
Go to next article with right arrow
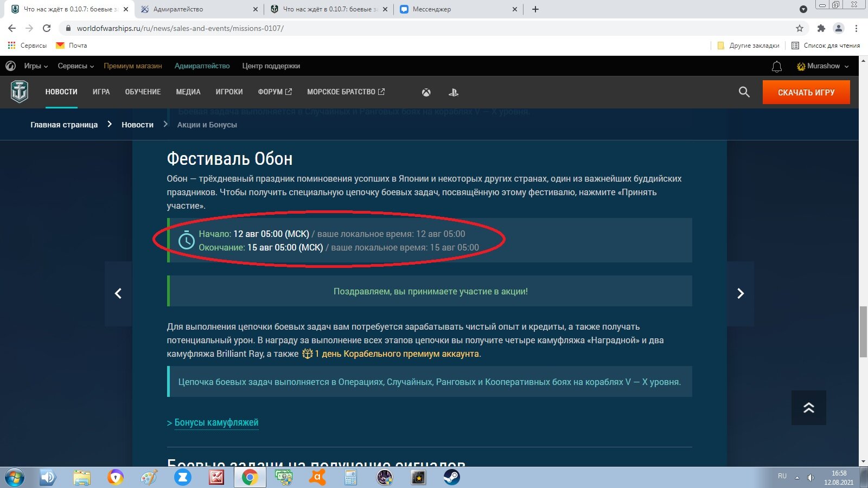(x=741, y=293)
